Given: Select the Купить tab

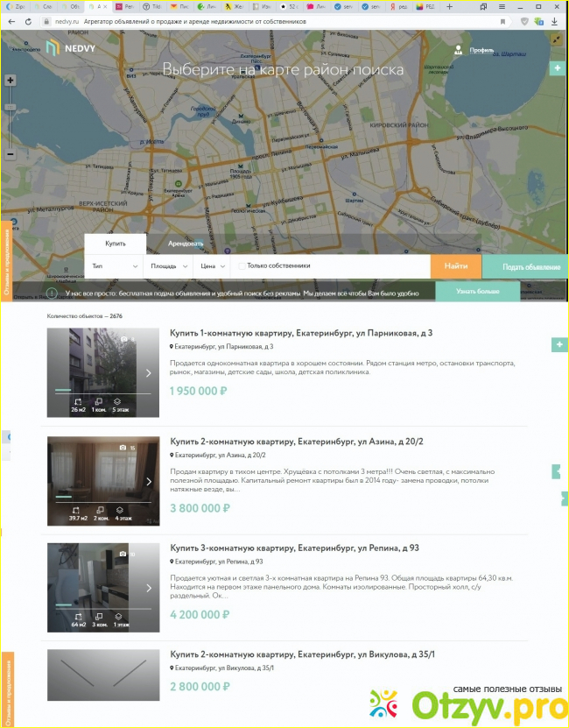Looking at the screenshot, I should coord(115,244).
